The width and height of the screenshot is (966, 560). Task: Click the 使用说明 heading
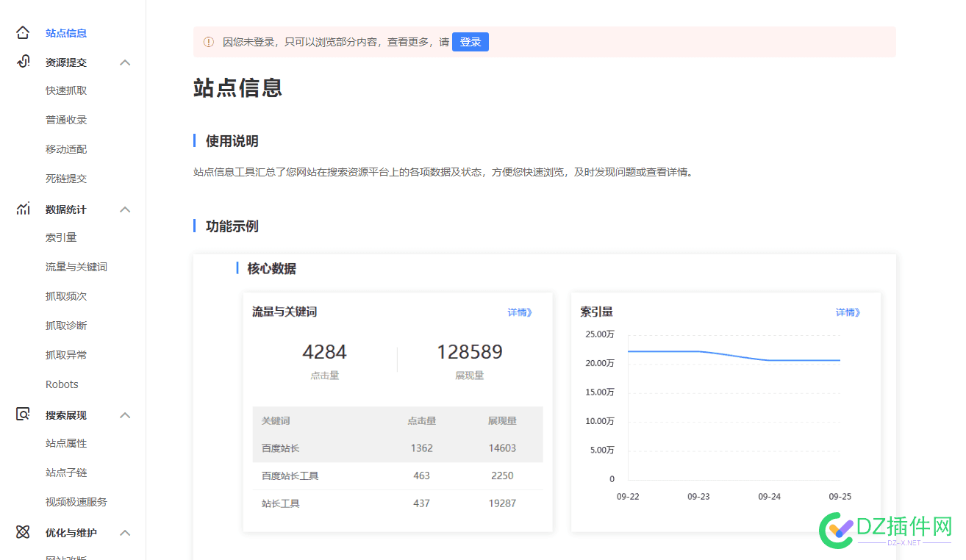(232, 141)
